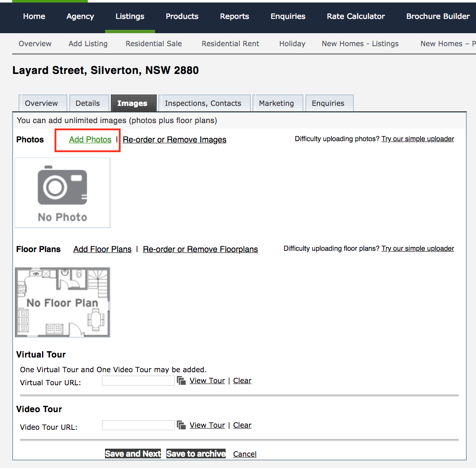Switch to the listing Enquiries tab
476x468 pixels.
[x=329, y=103]
